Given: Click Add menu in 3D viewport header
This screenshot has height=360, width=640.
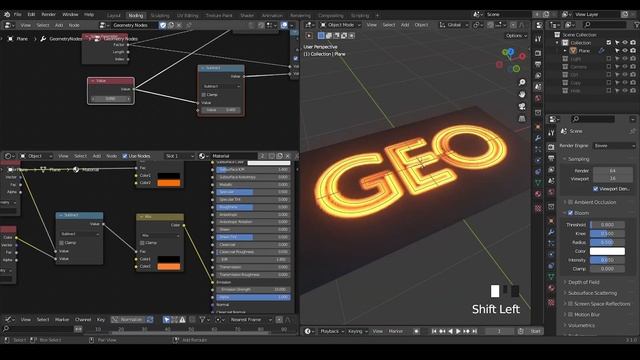Looking at the screenshot, I should [405, 25].
